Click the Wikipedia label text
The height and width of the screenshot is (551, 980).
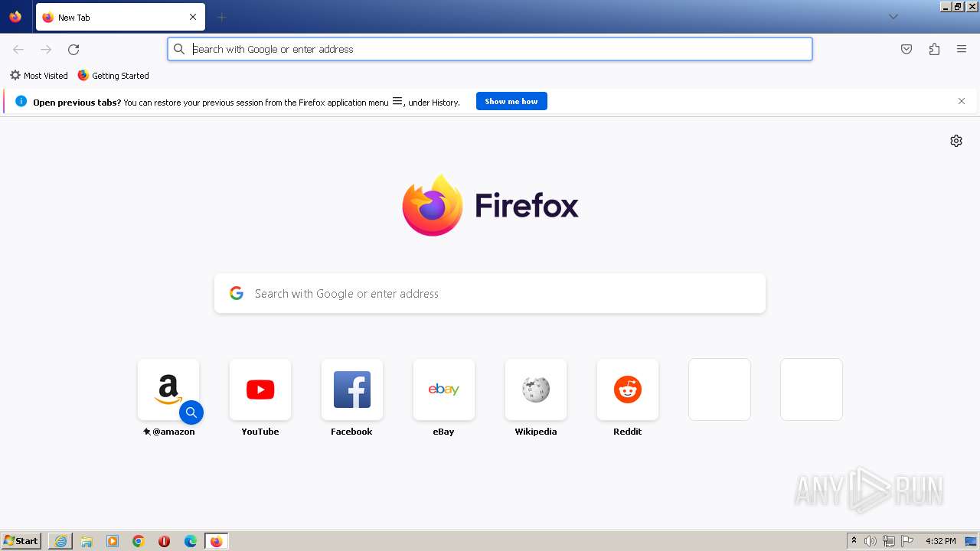(x=536, y=432)
